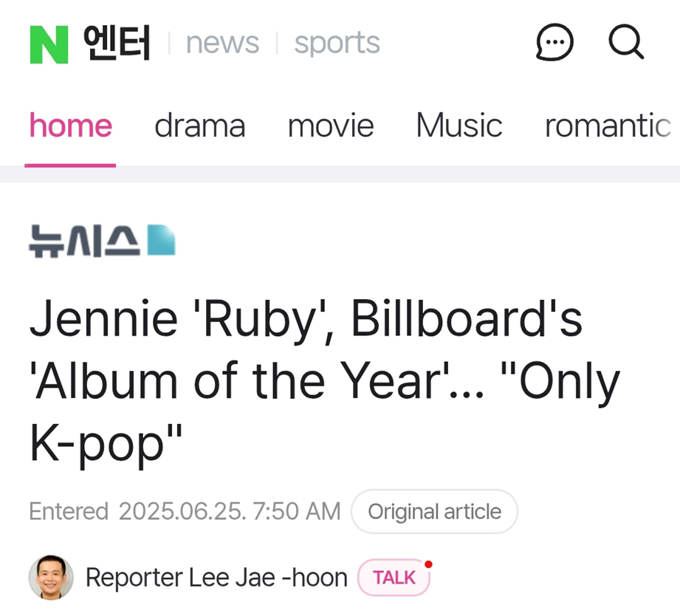Go to the news section link
Image resolution: width=680 pixels, height=616 pixels.
[x=222, y=43]
